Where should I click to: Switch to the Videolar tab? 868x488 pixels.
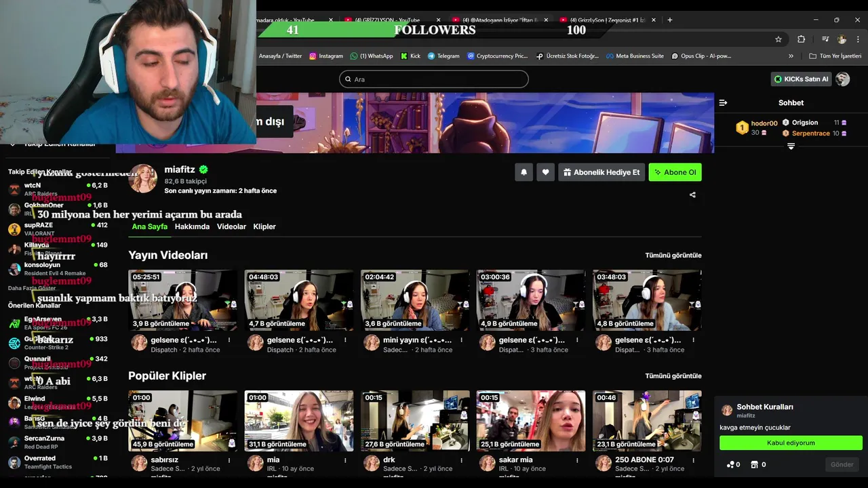click(231, 226)
